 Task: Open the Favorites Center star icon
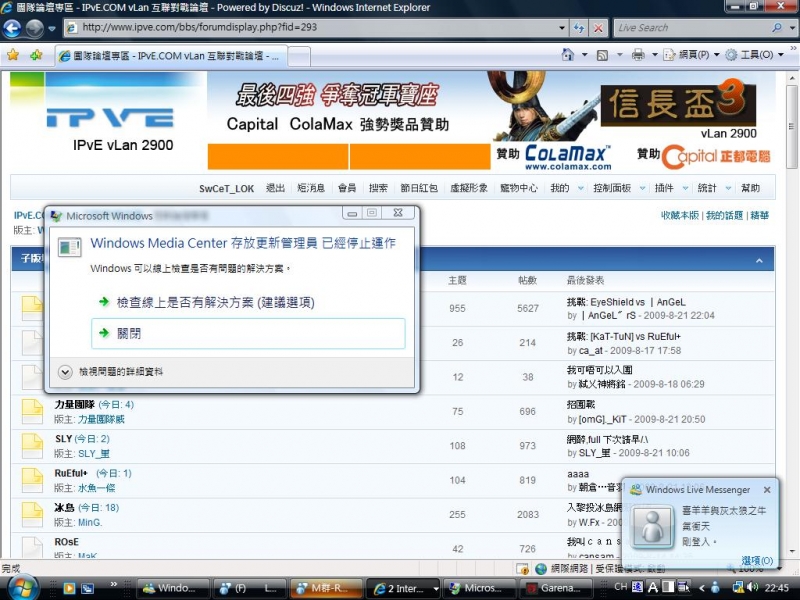point(13,55)
